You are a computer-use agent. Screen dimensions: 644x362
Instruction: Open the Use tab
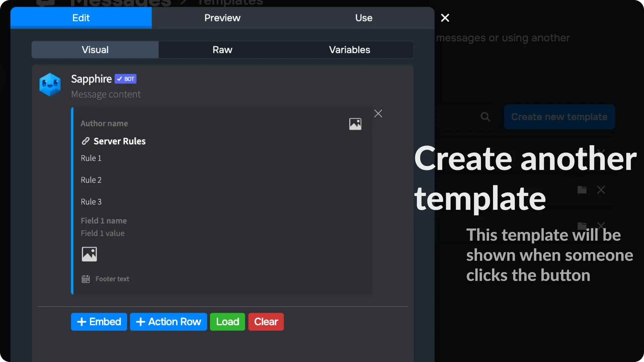[x=364, y=18]
